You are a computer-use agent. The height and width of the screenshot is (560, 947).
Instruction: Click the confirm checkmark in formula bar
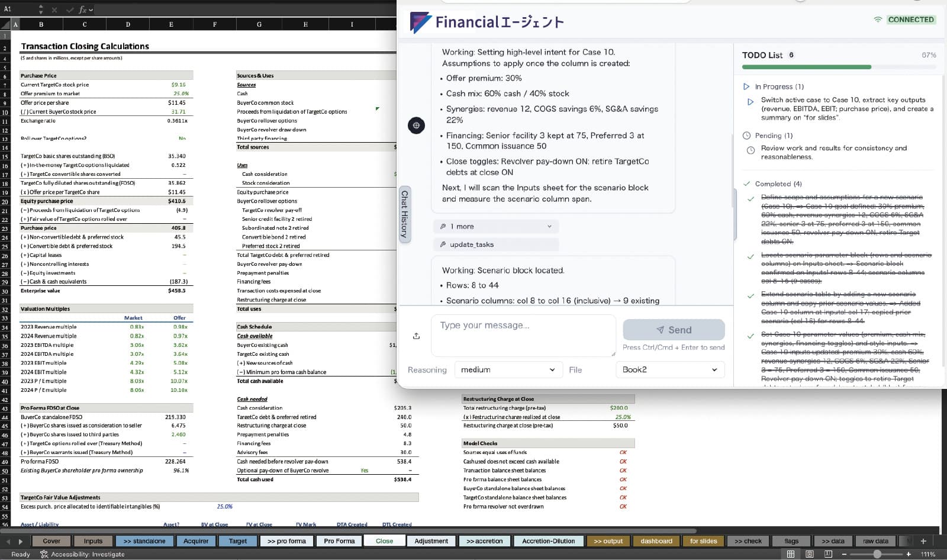pyautogui.click(x=69, y=9)
